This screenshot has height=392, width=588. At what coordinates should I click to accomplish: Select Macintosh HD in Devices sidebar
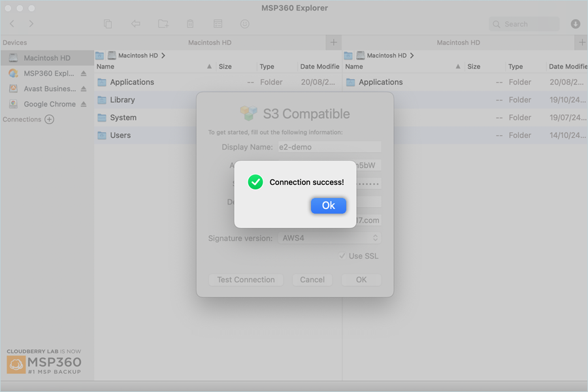(46, 58)
